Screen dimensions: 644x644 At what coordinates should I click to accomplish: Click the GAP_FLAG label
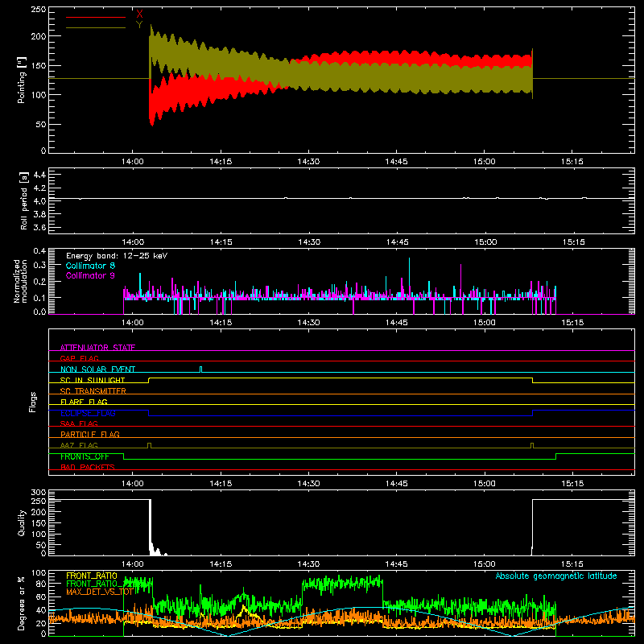[x=79, y=358]
